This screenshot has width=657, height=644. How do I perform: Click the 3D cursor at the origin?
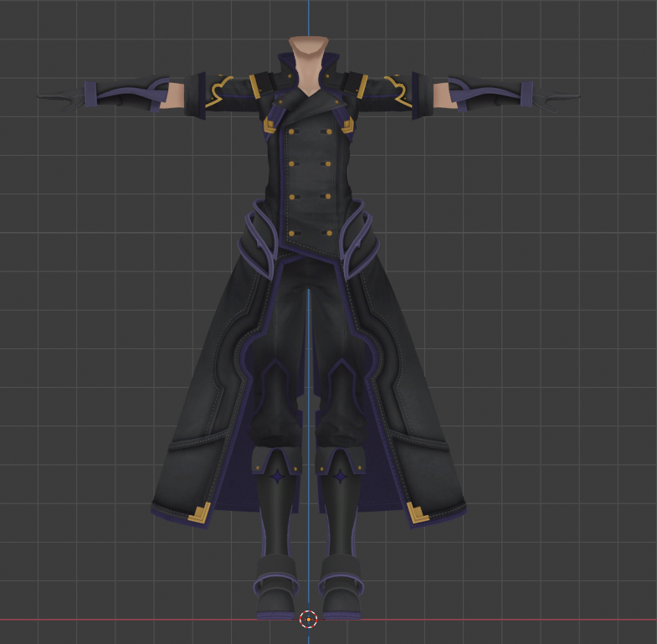(308, 619)
